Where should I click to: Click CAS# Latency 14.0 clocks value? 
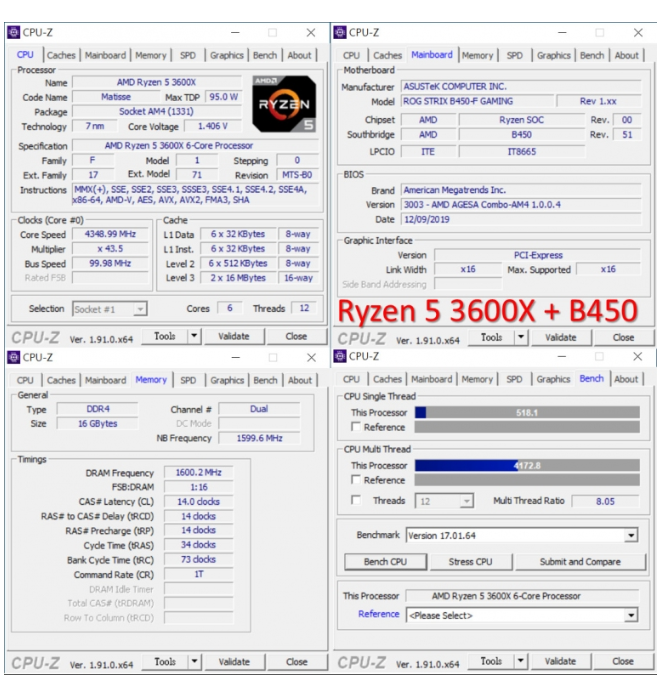(199, 502)
